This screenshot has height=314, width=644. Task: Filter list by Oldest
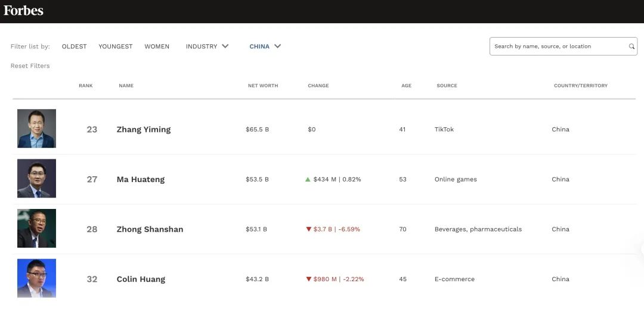point(74,47)
